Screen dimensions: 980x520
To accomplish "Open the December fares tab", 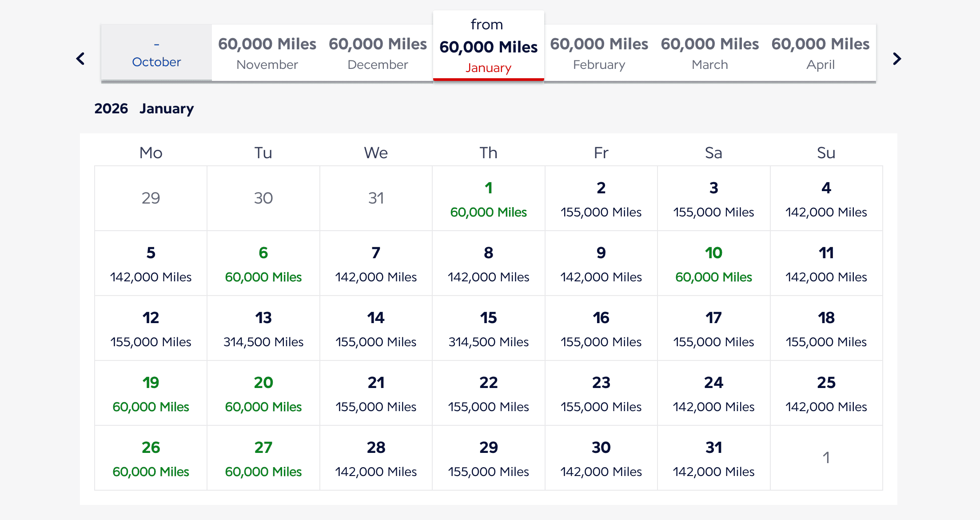I will tap(377, 52).
